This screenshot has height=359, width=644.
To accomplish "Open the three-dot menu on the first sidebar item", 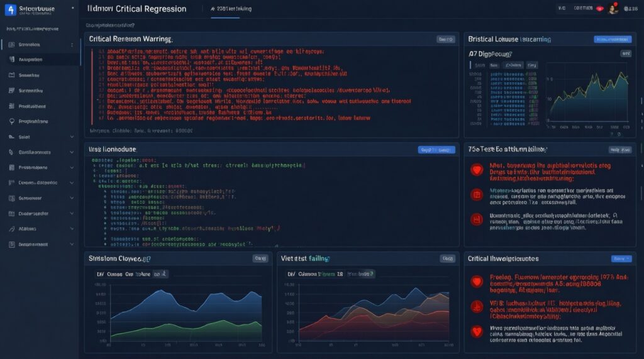I will click(x=72, y=45).
